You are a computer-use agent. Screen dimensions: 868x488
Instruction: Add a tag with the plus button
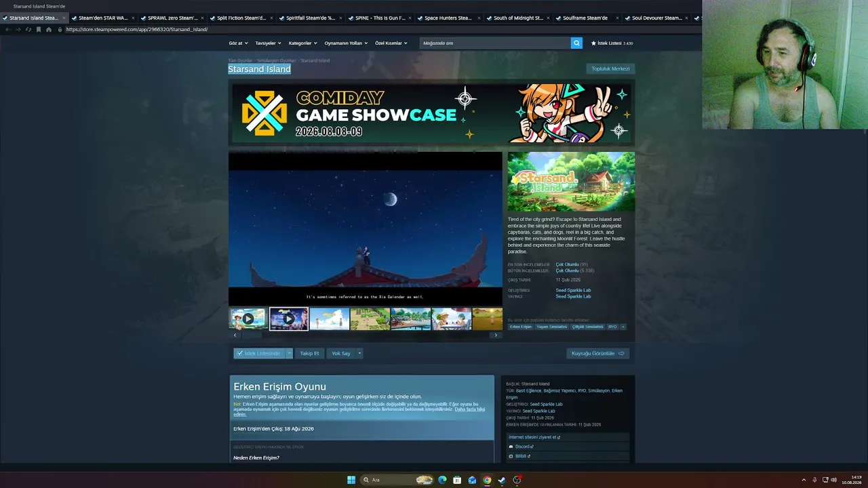623,327
